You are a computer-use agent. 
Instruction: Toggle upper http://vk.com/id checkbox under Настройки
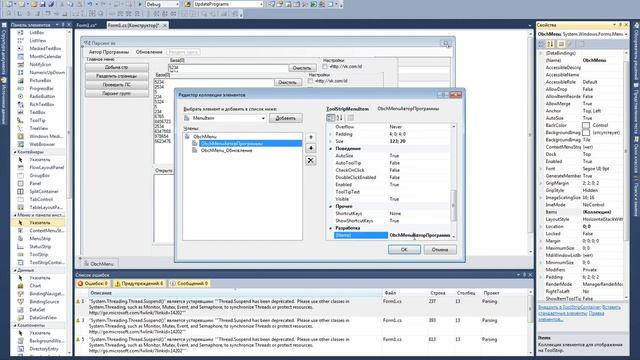[x=325, y=67]
